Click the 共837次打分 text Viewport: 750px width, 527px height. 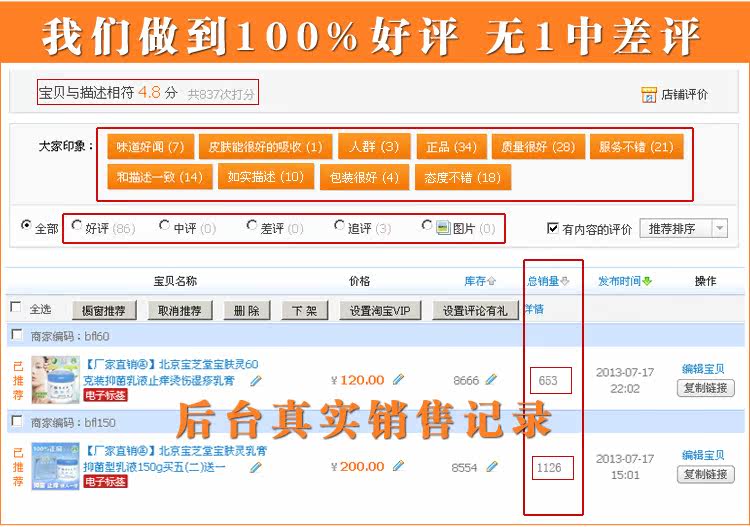click(221, 94)
